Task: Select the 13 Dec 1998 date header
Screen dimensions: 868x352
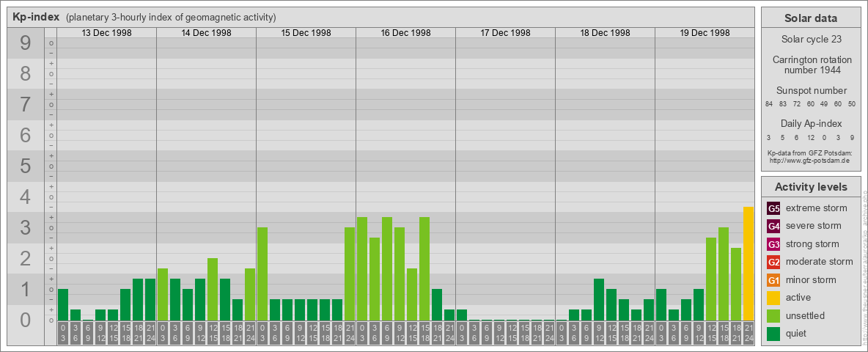Action: (107, 33)
